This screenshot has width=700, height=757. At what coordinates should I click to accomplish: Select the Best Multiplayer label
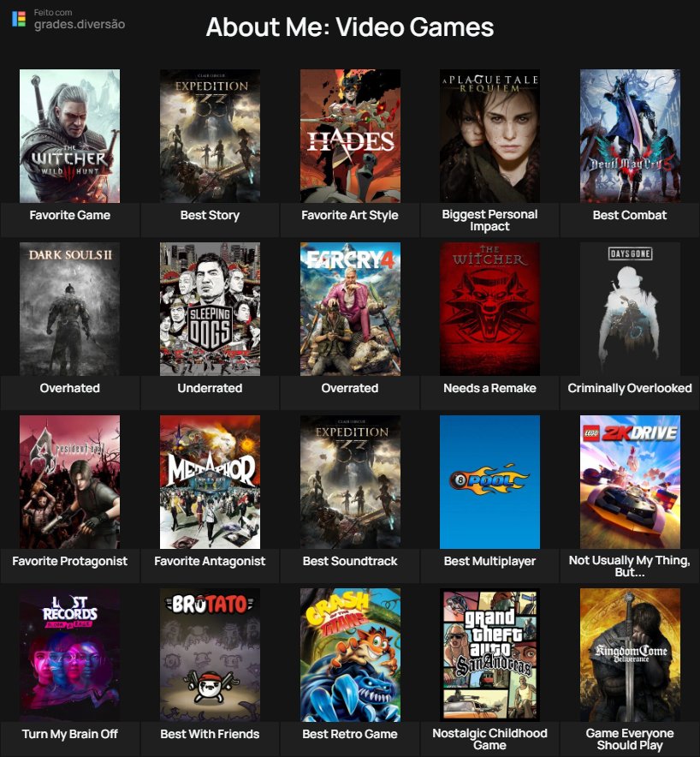(489, 561)
